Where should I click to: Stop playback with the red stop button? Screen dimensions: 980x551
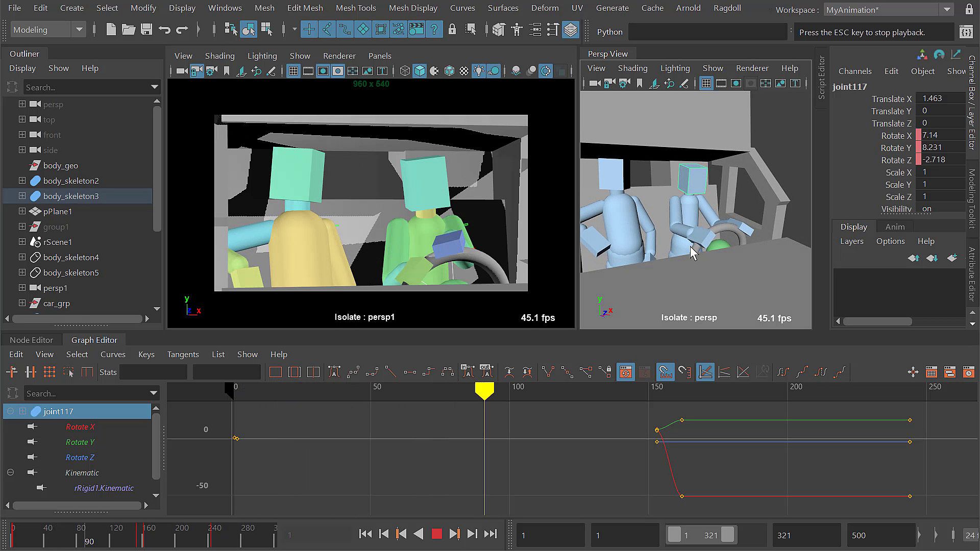[436, 534]
